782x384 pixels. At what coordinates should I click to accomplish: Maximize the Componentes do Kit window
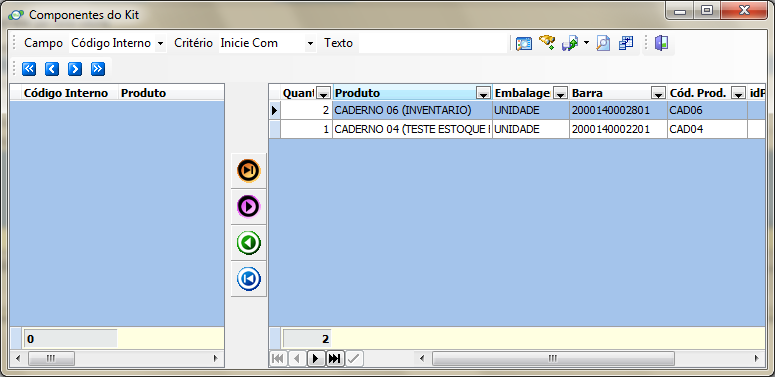(x=707, y=10)
